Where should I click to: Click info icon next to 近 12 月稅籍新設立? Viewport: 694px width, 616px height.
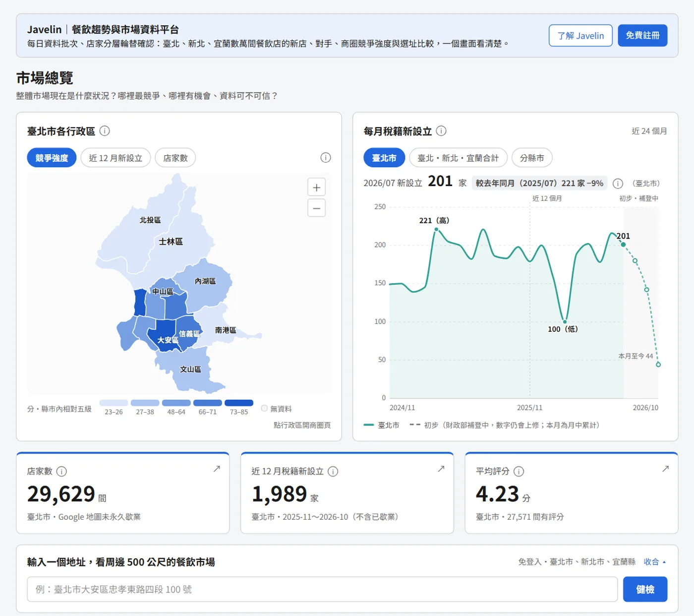[333, 471]
